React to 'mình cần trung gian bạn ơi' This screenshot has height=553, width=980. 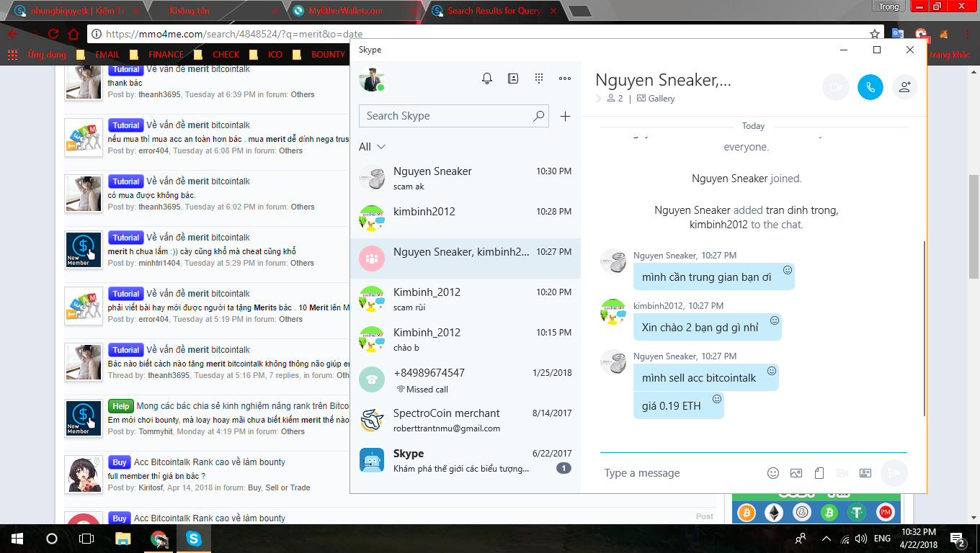[788, 270]
